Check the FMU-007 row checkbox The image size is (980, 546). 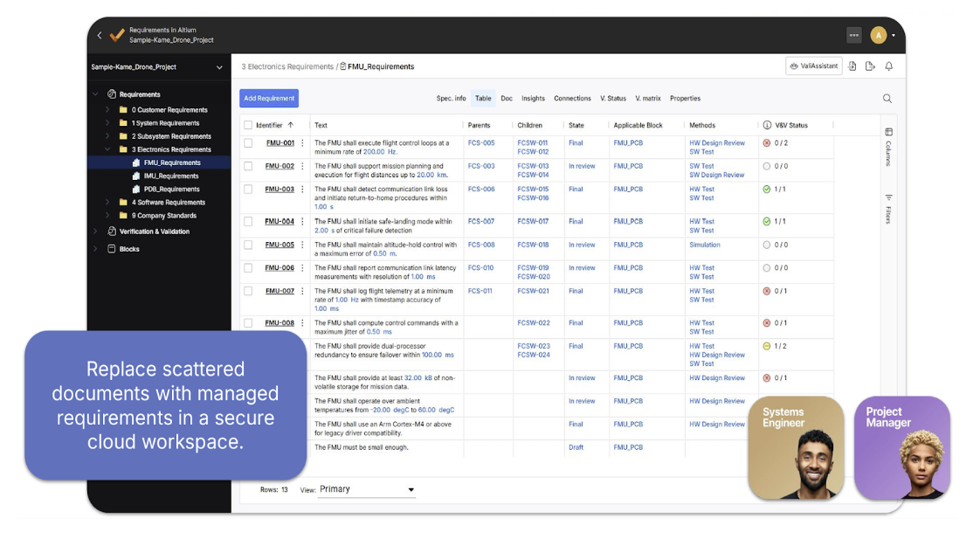pos(248,291)
